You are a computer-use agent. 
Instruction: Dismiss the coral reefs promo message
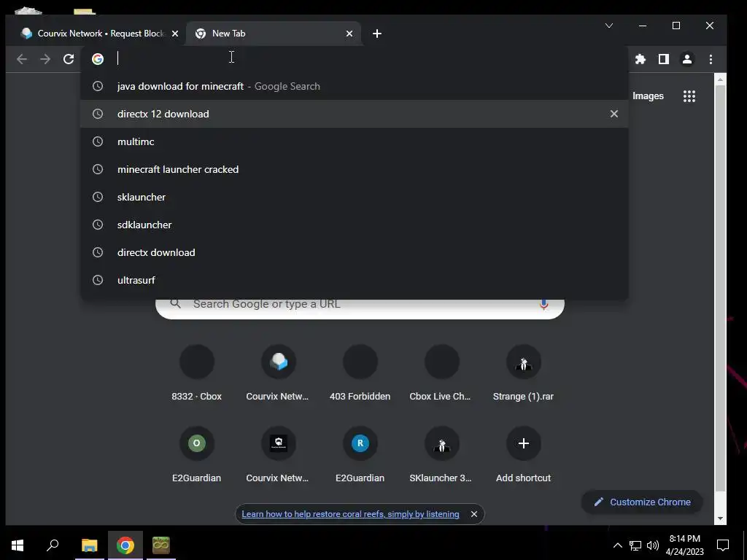point(474,514)
